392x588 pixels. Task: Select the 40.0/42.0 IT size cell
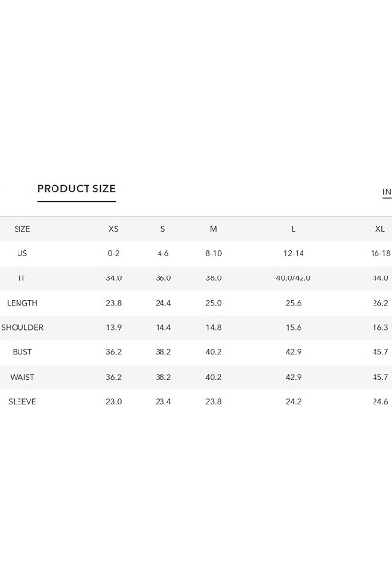tap(293, 278)
